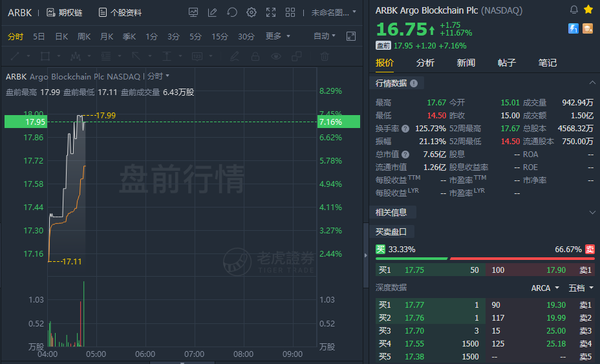Select the 1分 timeframe
The width and height of the screenshot is (600, 364).
[x=151, y=36]
